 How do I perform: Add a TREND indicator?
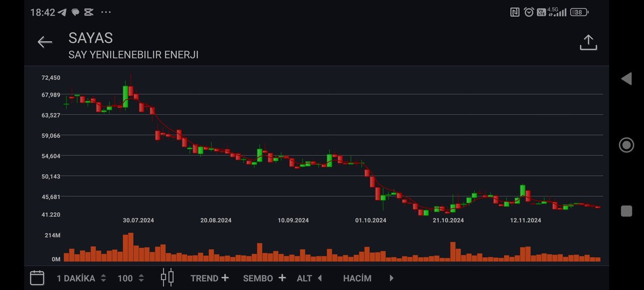tap(210, 278)
